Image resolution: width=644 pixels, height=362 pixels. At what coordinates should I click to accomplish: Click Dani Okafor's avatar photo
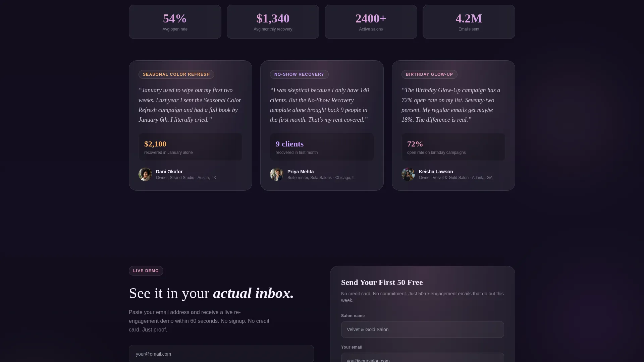point(145,174)
